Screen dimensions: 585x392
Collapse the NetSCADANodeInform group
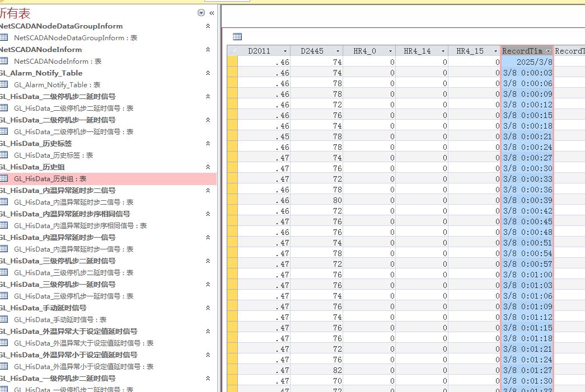208,50
